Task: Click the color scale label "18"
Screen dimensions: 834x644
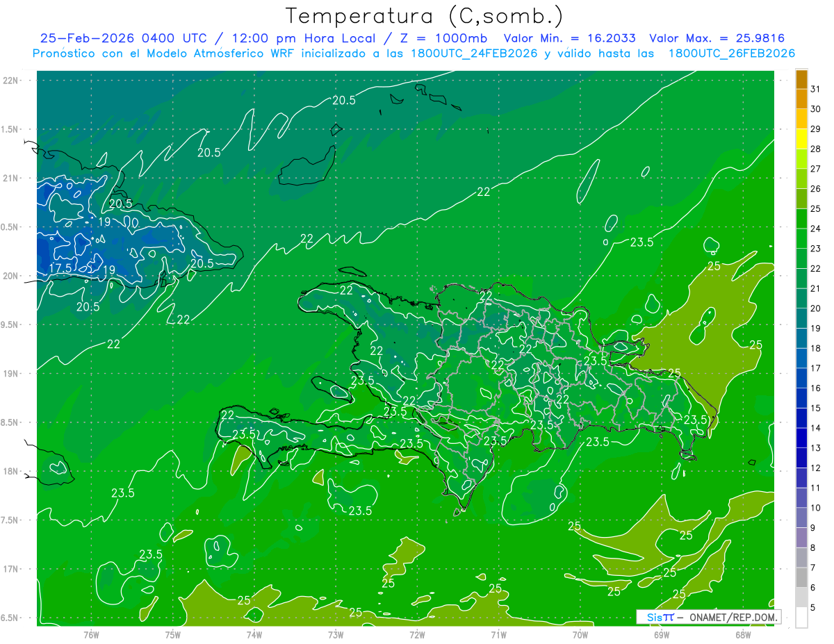Action: (816, 348)
